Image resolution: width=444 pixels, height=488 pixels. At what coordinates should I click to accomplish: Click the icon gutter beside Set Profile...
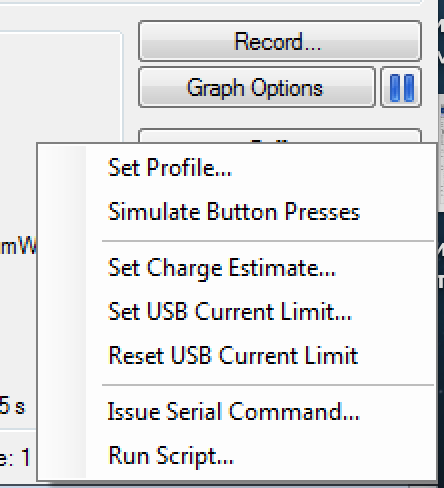[63, 167]
